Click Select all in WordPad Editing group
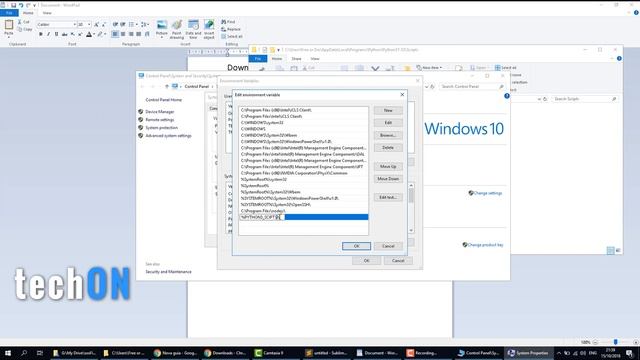640x360 pixels. point(232,37)
